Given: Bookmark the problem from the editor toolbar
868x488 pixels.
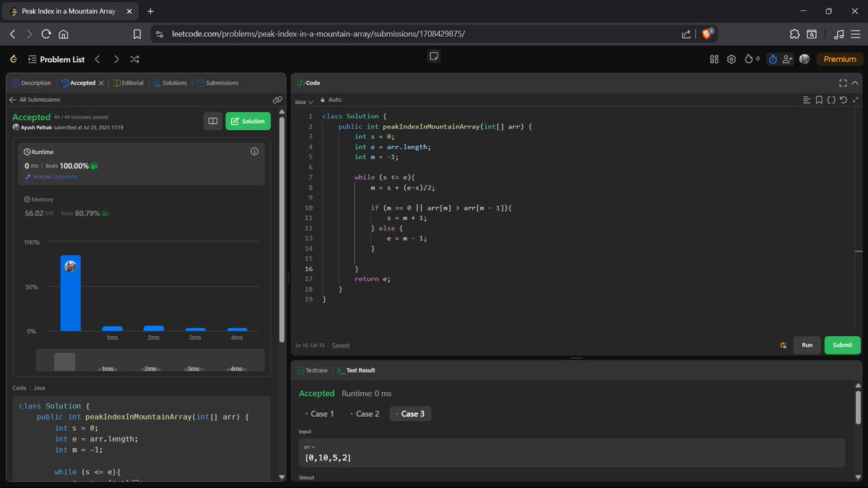Looking at the screenshot, I should tap(819, 100).
